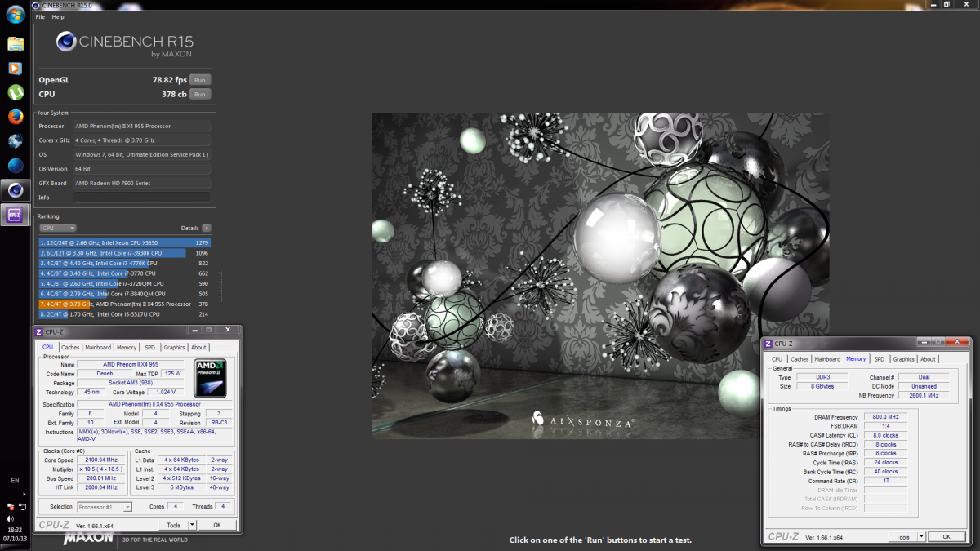
Task: Click OK in the CPU-Z Memory window
Action: (947, 537)
